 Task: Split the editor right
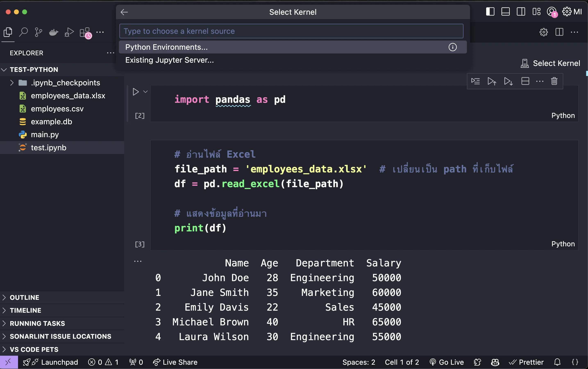point(559,32)
